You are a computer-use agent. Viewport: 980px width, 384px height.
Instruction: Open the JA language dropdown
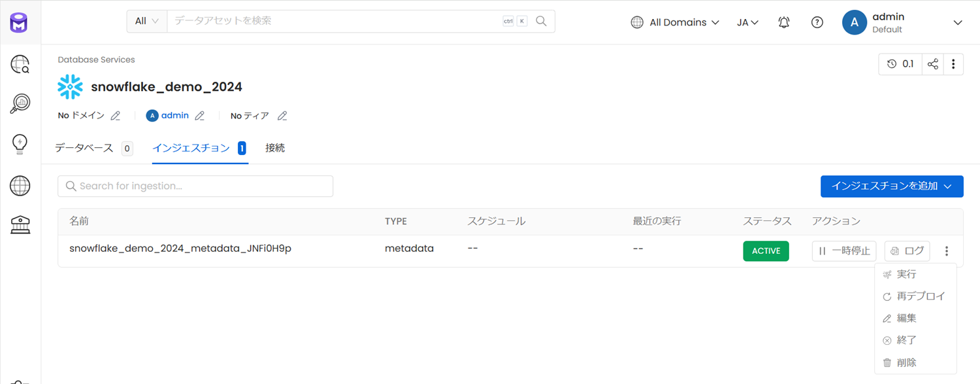pyautogui.click(x=747, y=22)
